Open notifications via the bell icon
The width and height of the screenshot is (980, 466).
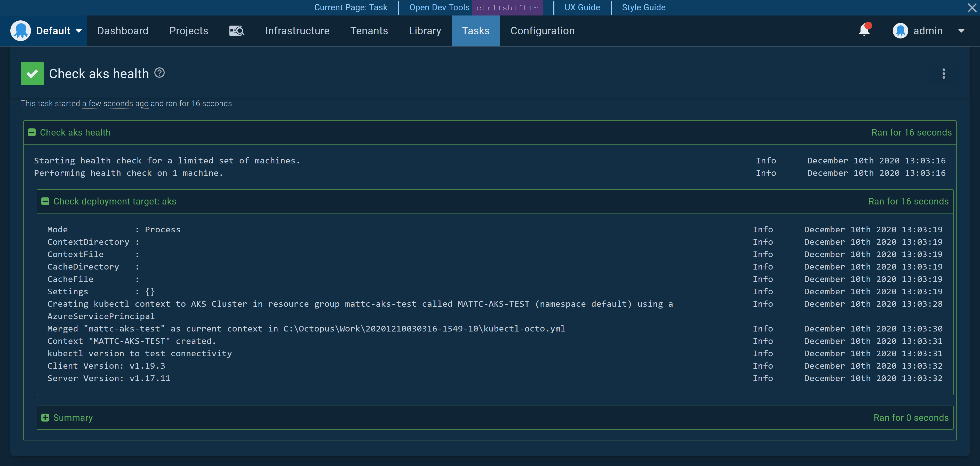(x=864, y=30)
